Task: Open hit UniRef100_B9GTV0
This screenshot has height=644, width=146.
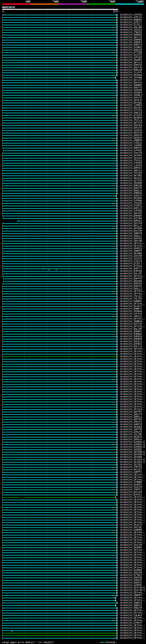Action: 131,87
